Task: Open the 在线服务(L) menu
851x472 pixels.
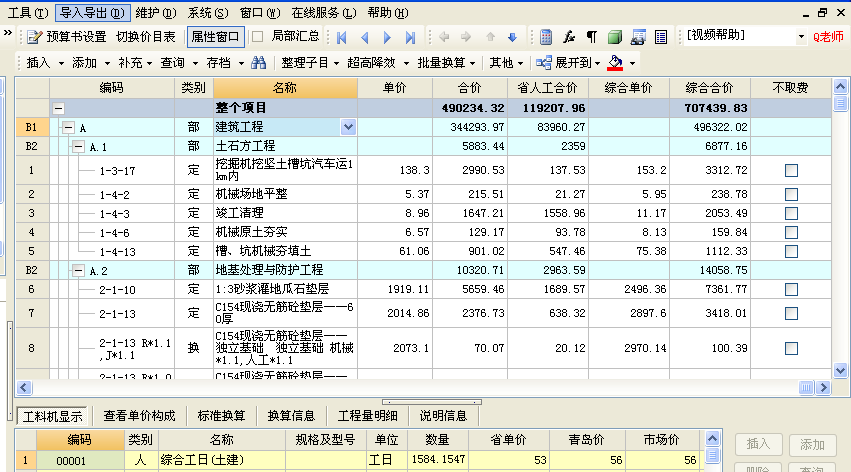Action: [x=324, y=12]
